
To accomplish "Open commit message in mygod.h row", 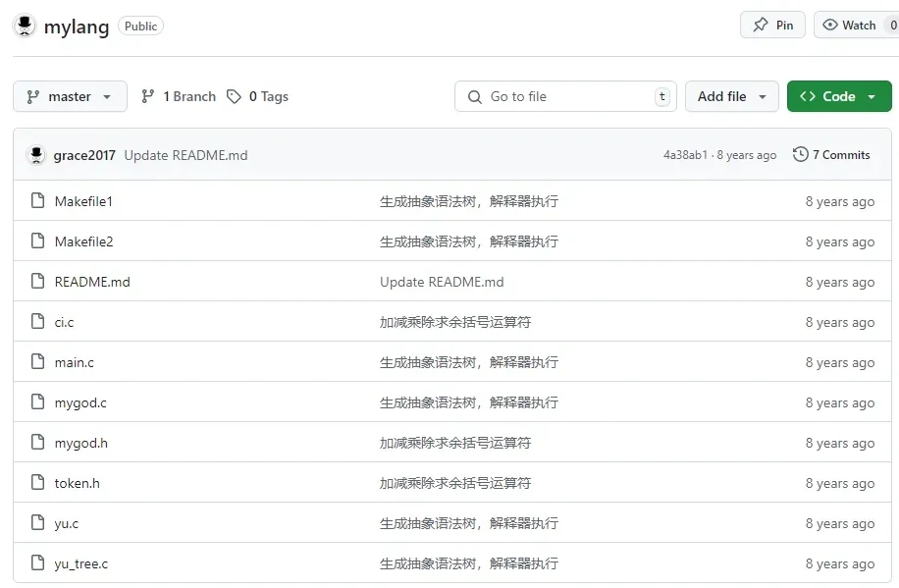I will [455, 443].
